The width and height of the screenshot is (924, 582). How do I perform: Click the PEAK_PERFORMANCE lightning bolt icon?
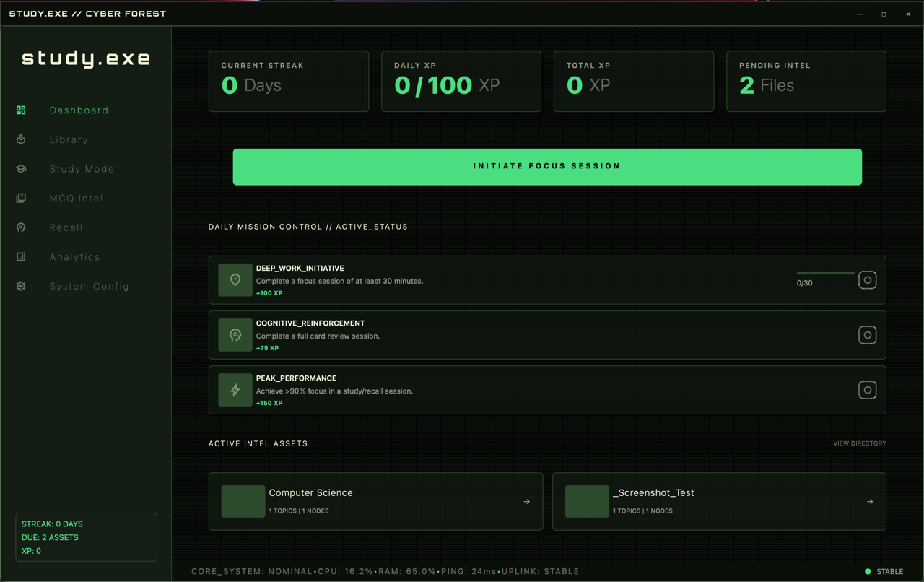tap(235, 390)
